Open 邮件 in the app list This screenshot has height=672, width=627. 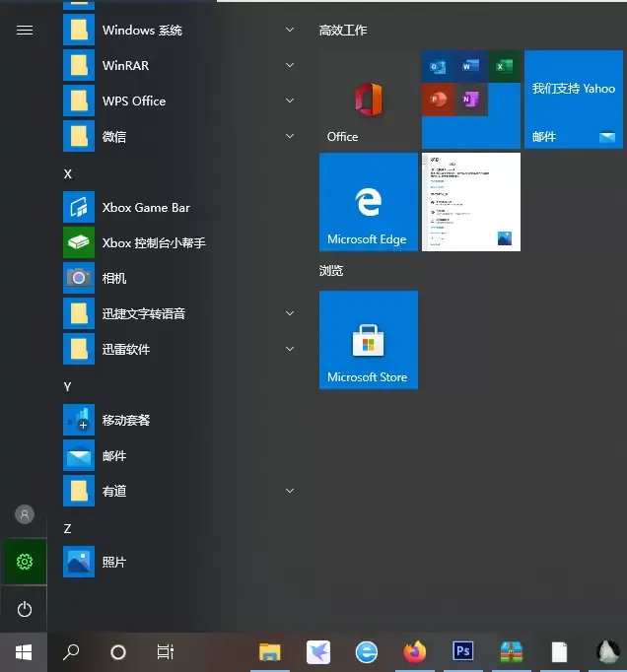click(x=178, y=455)
